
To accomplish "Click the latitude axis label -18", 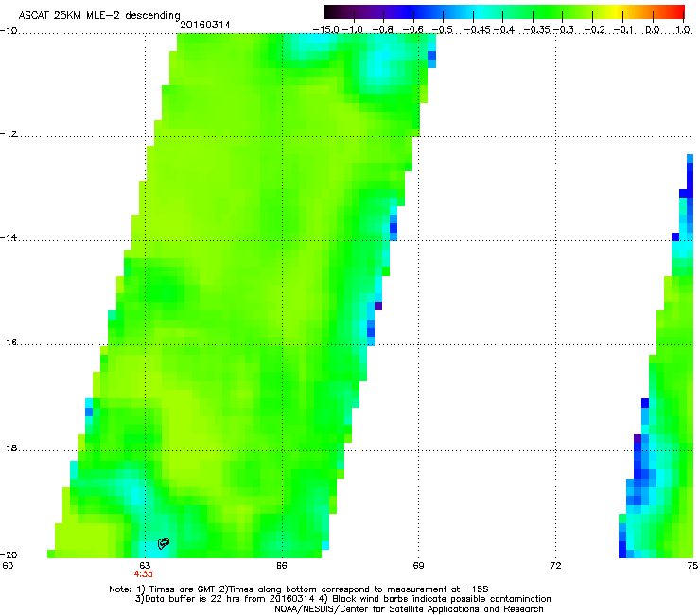I will (9, 448).
